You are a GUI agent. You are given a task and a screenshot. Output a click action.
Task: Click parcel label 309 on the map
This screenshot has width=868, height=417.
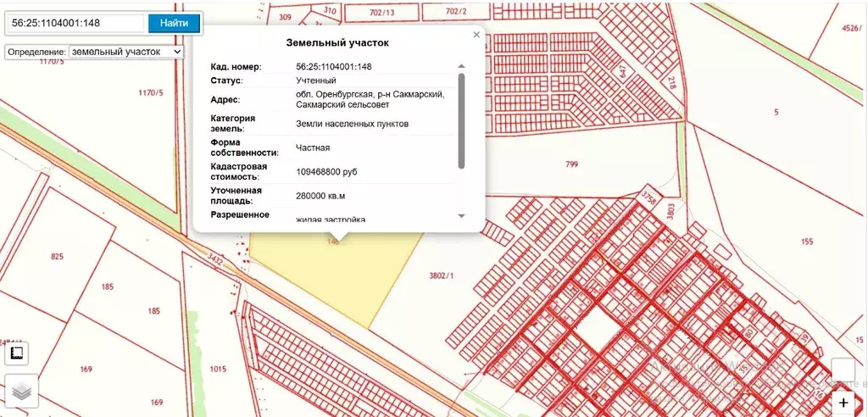tap(285, 17)
